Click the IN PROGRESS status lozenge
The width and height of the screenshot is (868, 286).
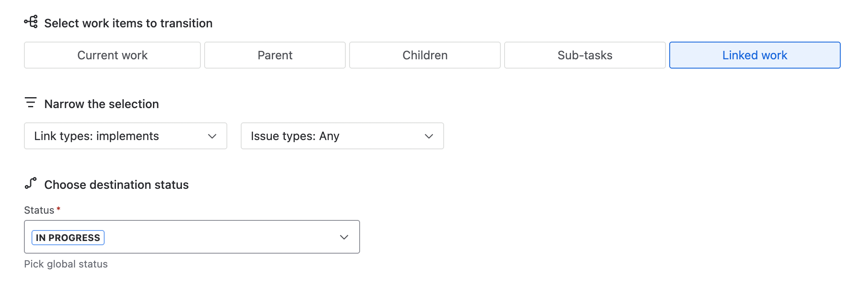tap(68, 238)
